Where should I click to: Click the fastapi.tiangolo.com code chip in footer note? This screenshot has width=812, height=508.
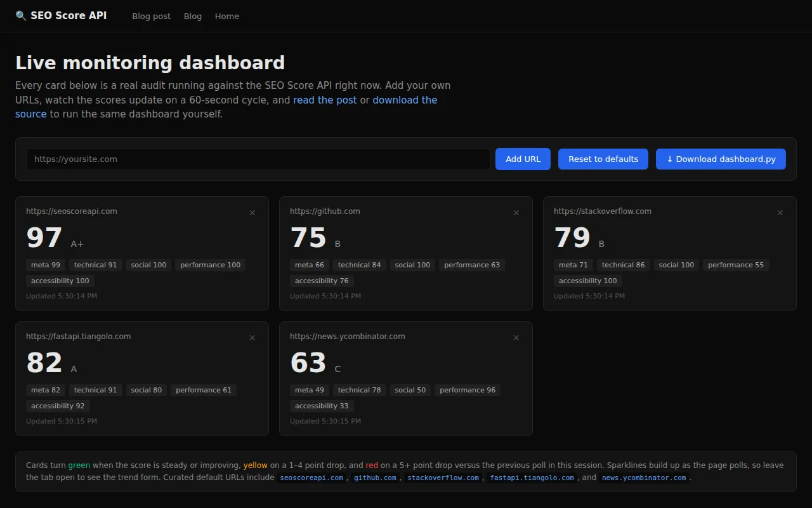click(532, 478)
